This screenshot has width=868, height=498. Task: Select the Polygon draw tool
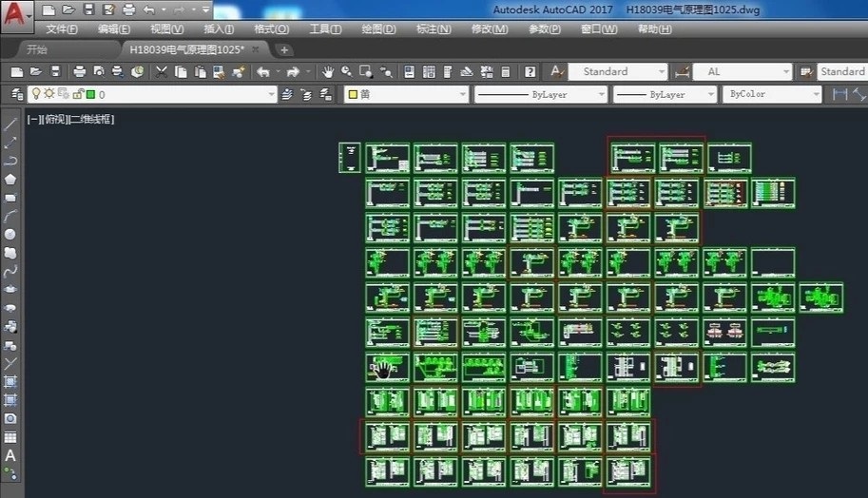point(10,180)
